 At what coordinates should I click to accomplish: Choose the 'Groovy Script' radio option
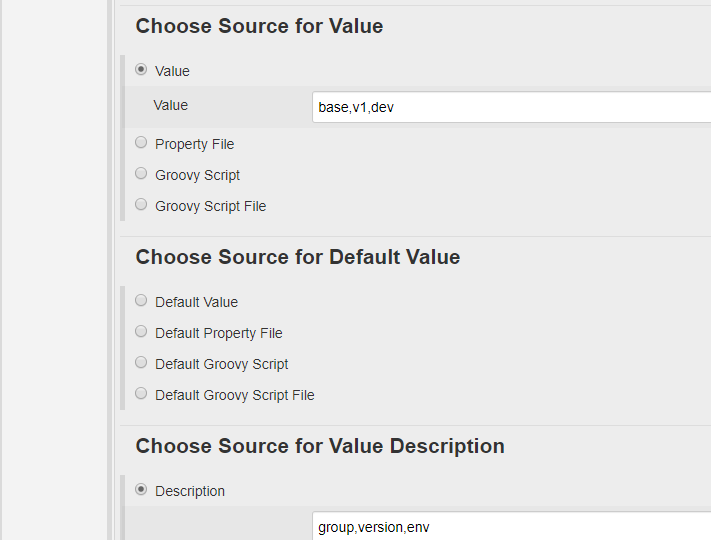click(x=141, y=174)
